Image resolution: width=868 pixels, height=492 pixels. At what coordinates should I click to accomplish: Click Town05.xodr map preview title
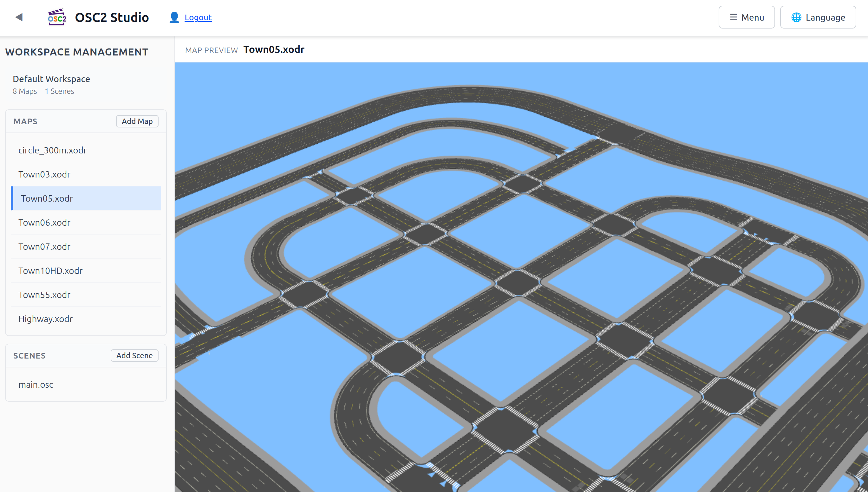(274, 50)
